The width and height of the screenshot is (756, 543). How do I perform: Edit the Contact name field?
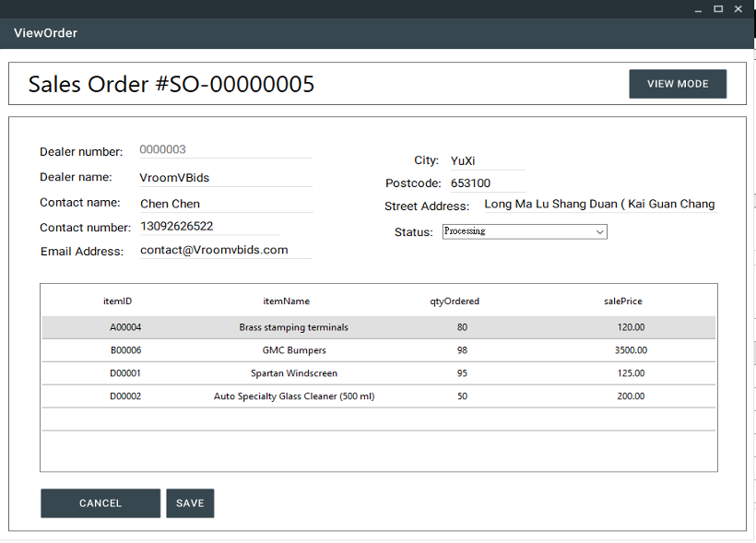pyautogui.click(x=225, y=204)
